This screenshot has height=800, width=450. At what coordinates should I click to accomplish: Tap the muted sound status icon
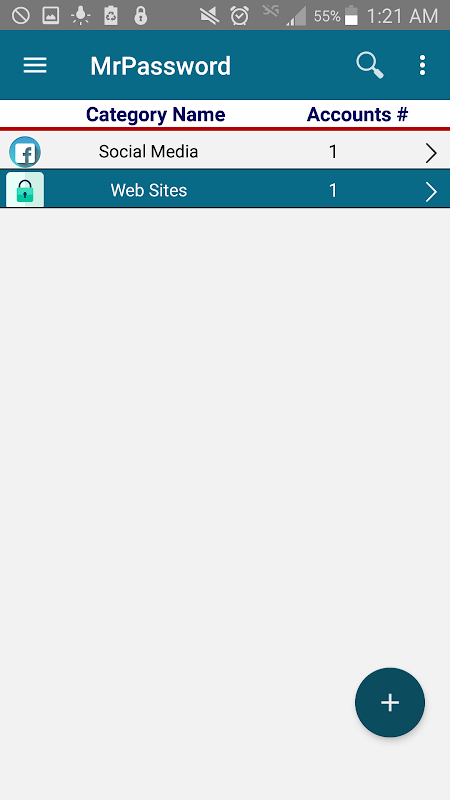click(209, 16)
